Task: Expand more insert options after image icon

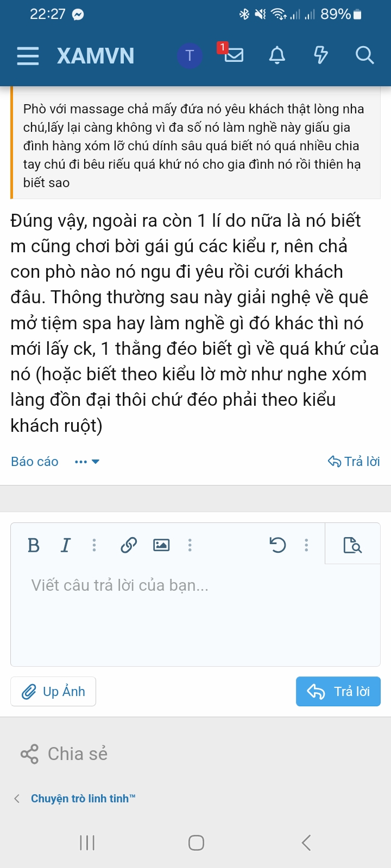Action: click(190, 545)
